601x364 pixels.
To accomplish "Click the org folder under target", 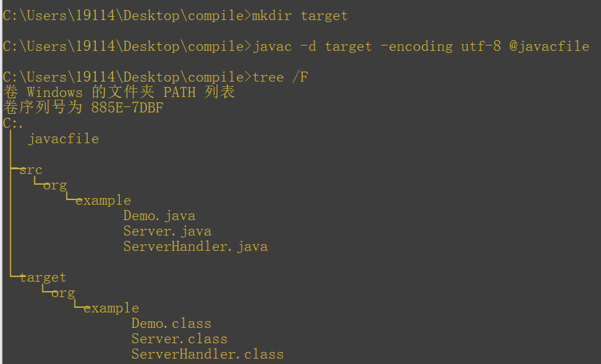I will click(x=63, y=293).
